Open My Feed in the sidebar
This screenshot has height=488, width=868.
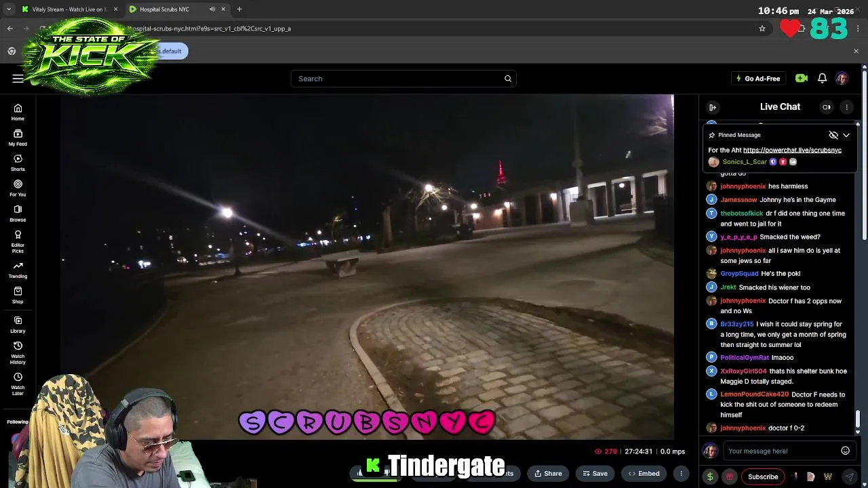18,138
